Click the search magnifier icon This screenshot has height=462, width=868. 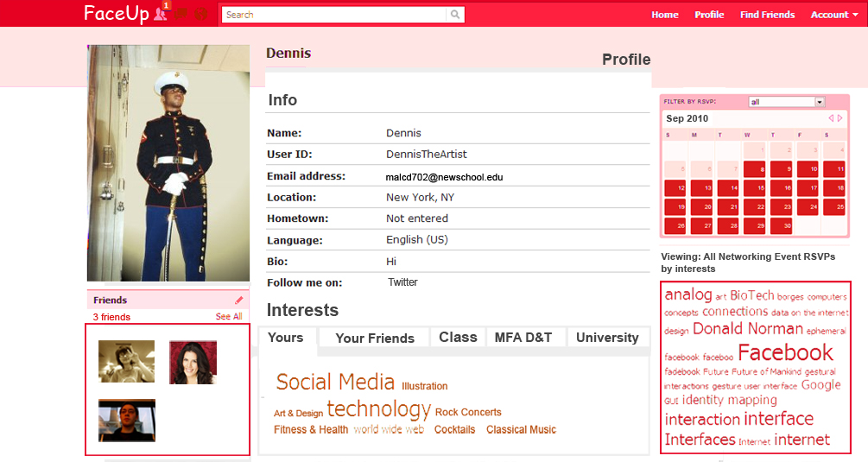pos(454,15)
